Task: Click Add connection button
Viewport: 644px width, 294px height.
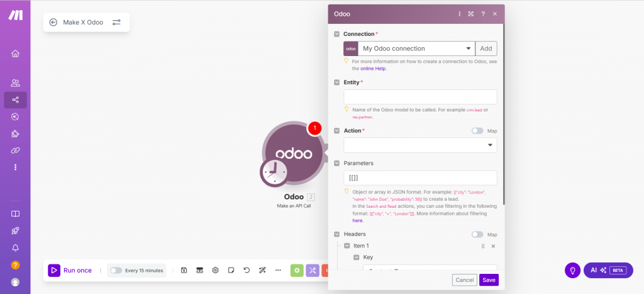Action: pyautogui.click(x=486, y=48)
